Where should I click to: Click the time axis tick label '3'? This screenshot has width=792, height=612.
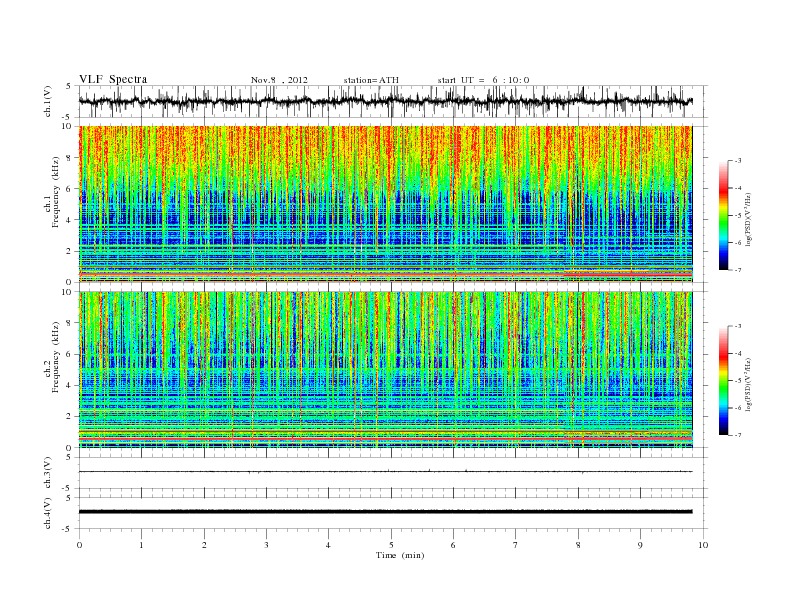click(x=266, y=545)
